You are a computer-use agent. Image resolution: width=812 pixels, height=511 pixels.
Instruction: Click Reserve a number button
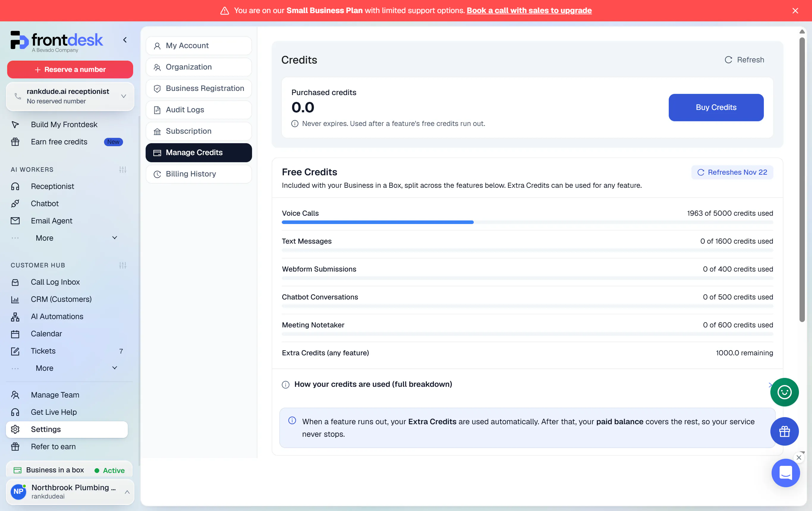tap(70, 70)
